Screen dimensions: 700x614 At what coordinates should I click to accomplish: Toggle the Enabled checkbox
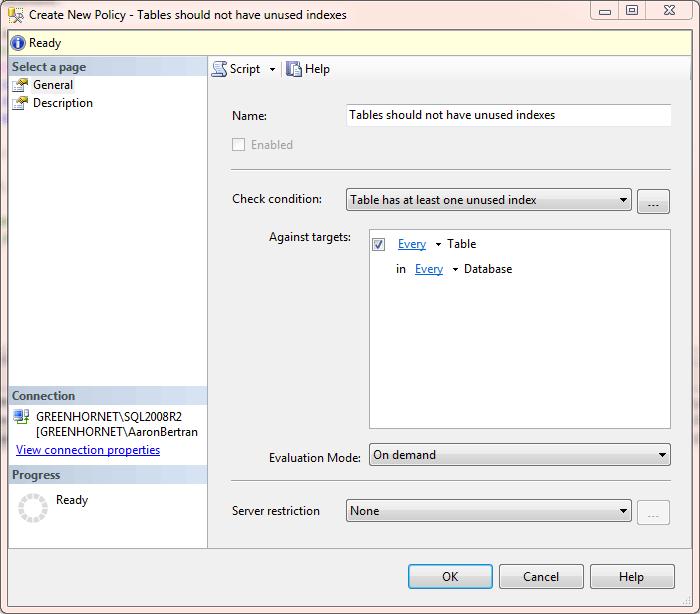pyautogui.click(x=238, y=145)
